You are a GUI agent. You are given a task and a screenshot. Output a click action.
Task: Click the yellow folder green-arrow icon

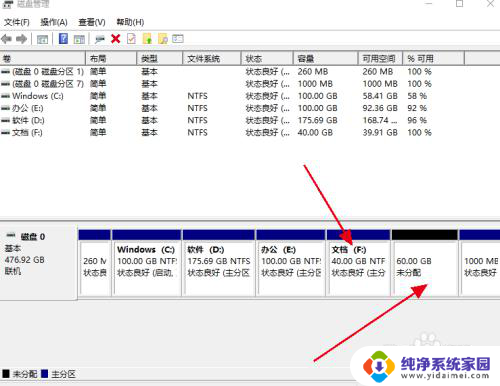(x=147, y=39)
